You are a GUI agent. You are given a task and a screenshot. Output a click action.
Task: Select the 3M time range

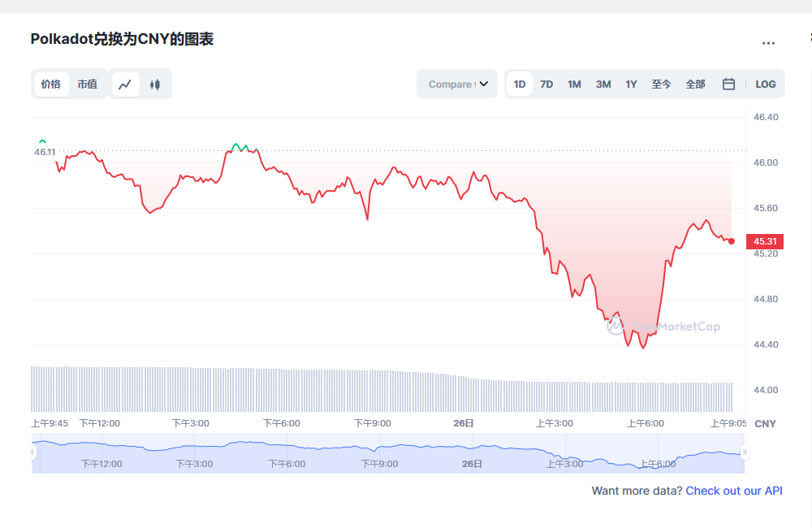pyautogui.click(x=603, y=84)
